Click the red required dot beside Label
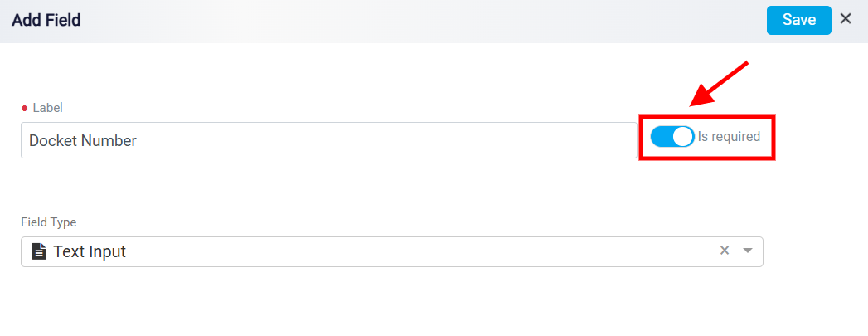Image resolution: width=868 pixels, height=336 pixels. pyautogui.click(x=24, y=108)
